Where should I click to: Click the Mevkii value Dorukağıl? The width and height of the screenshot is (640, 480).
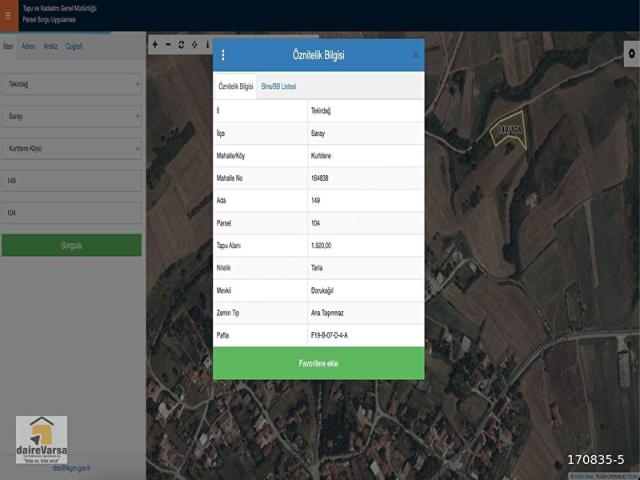tap(322, 291)
